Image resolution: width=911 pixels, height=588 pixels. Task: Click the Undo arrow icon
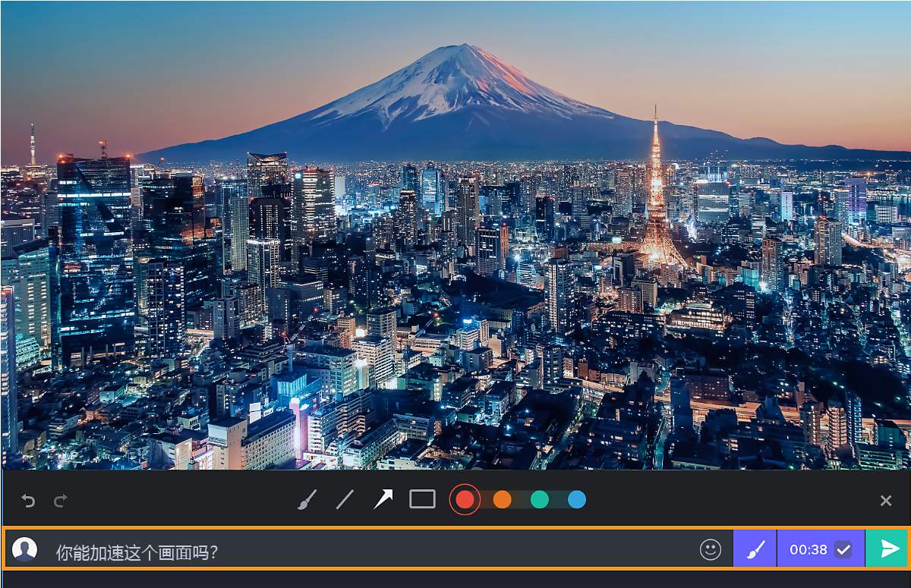click(28, 501)
